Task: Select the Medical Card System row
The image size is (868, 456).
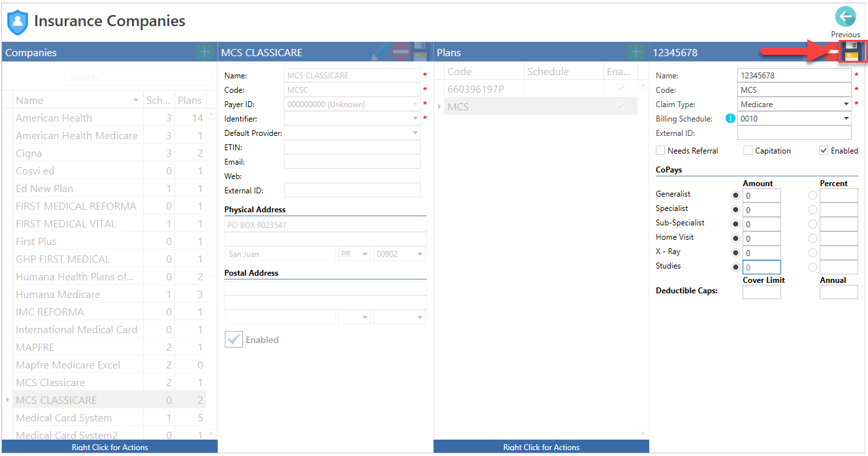Action: click(109, 418)
